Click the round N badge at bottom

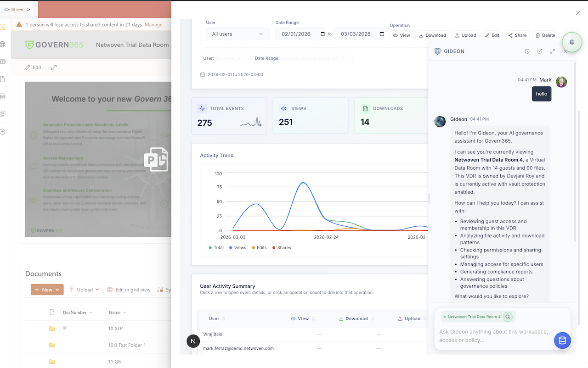tap(193, 341)
